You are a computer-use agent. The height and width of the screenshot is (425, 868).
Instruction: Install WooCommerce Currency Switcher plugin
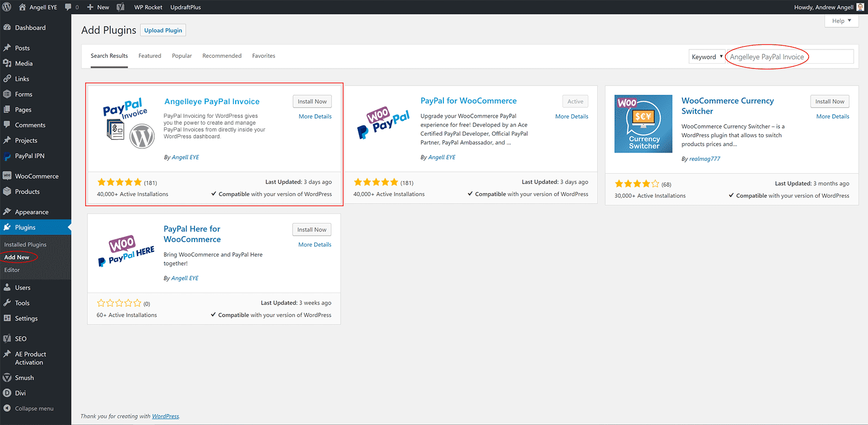(x=830, y=102)
